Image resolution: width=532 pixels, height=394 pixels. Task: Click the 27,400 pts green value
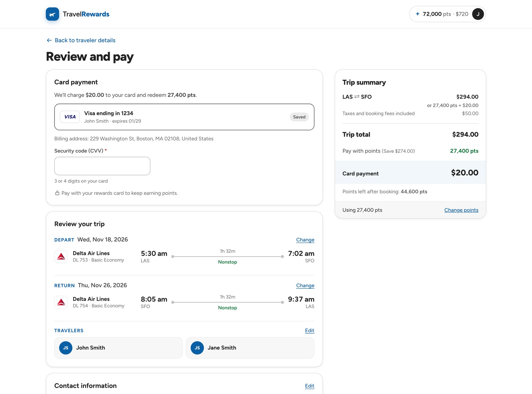point(464,151)
